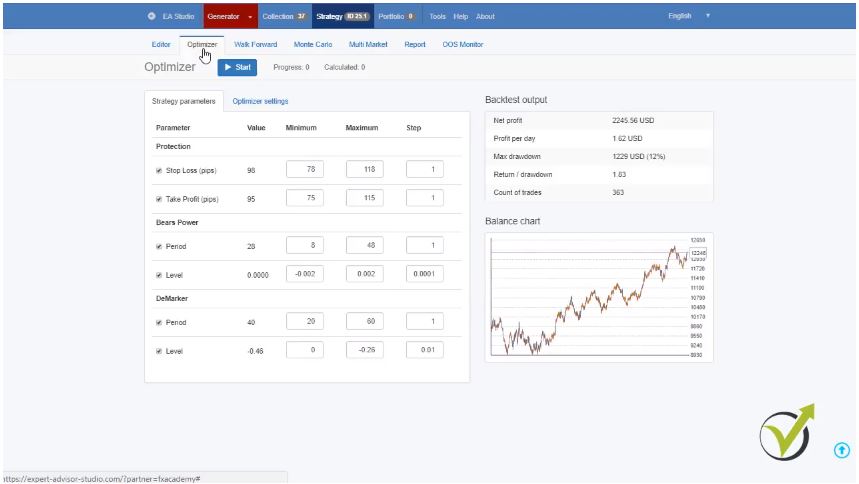Edit Bears Power Period step field
Image resolution: width=859 pixels, height=484 pixels.
(425, 246)
